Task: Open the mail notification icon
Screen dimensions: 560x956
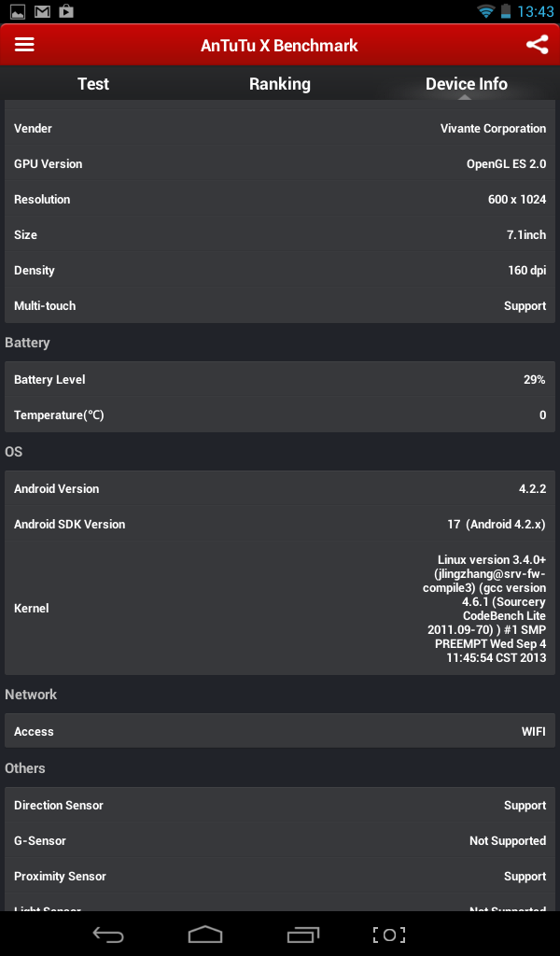Action: [42, 11]
